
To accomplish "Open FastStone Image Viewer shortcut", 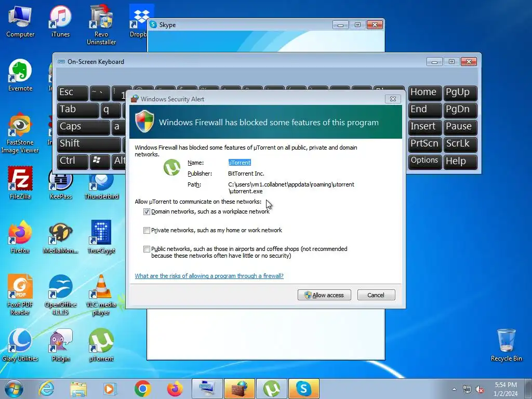I will (20, 133).
